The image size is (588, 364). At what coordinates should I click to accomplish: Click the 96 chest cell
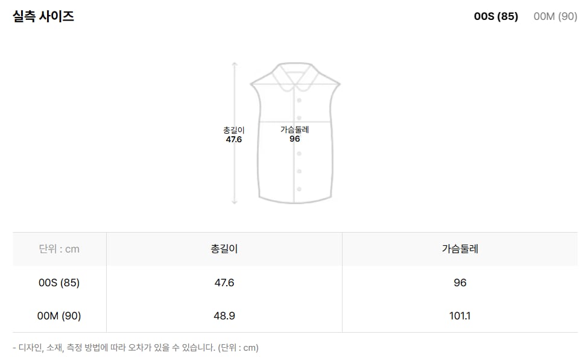point(460,282)
